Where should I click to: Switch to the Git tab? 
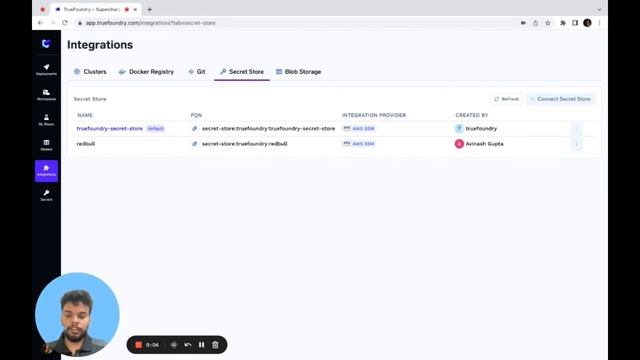pos(197,71)
